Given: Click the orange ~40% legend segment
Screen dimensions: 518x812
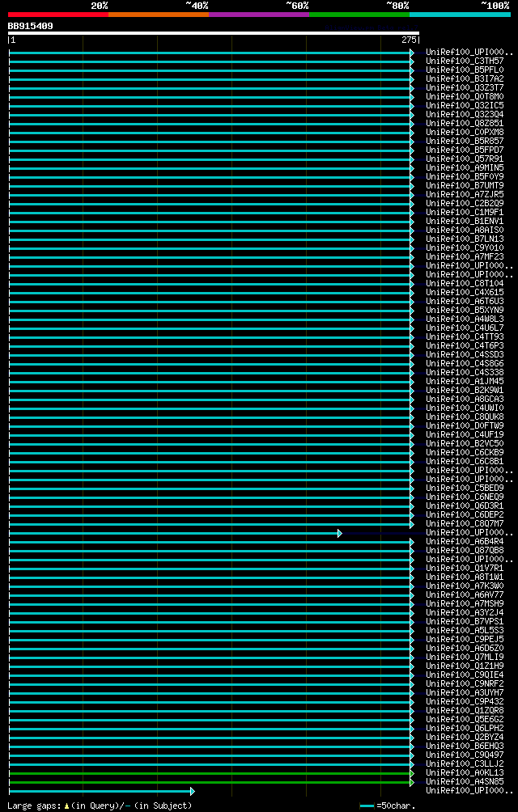Looking at the screenshot, I should [x=159, y=15].
